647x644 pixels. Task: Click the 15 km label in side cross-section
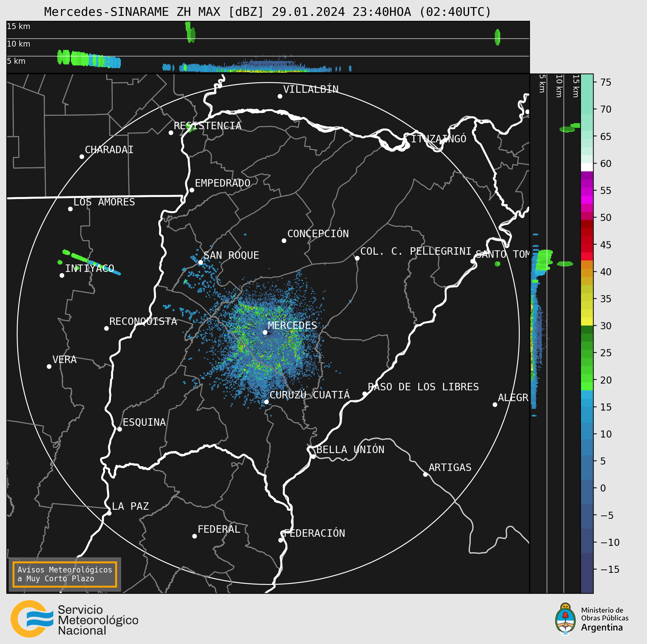[576, 86]
